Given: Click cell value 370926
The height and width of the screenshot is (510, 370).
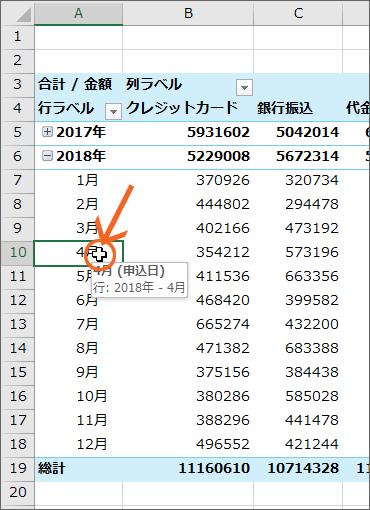Looking at the screenshot, I should pyautogui.click(x=223, y=180).
